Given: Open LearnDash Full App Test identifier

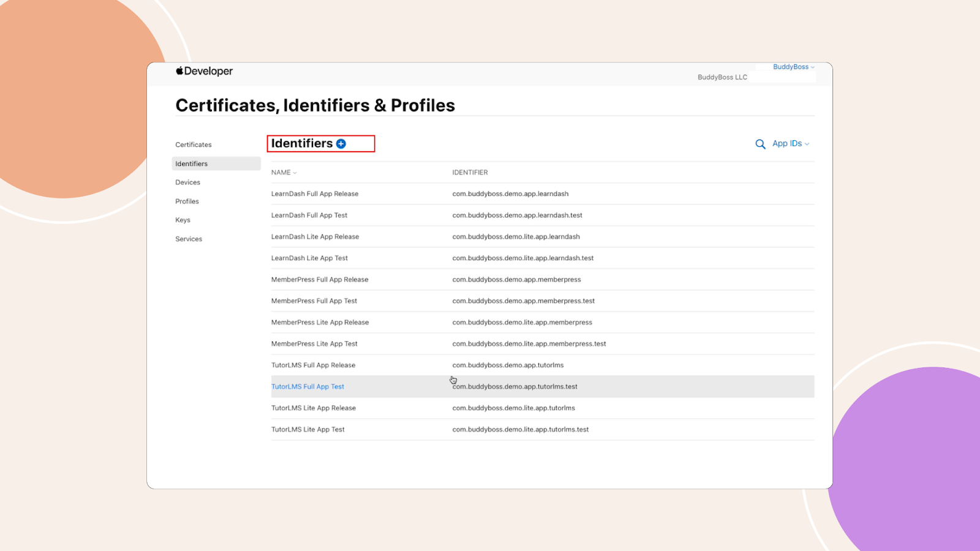Looking at the screenshot, I should (x=309, y=216).
